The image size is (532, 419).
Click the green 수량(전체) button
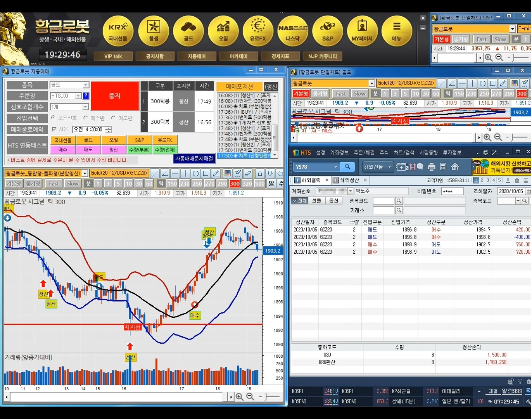point(164,149)
